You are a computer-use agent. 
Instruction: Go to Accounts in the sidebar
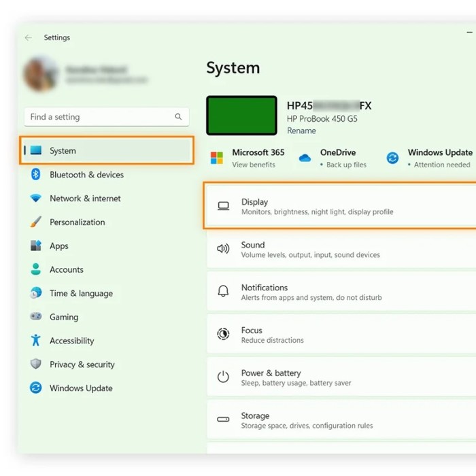pos(66,270)
